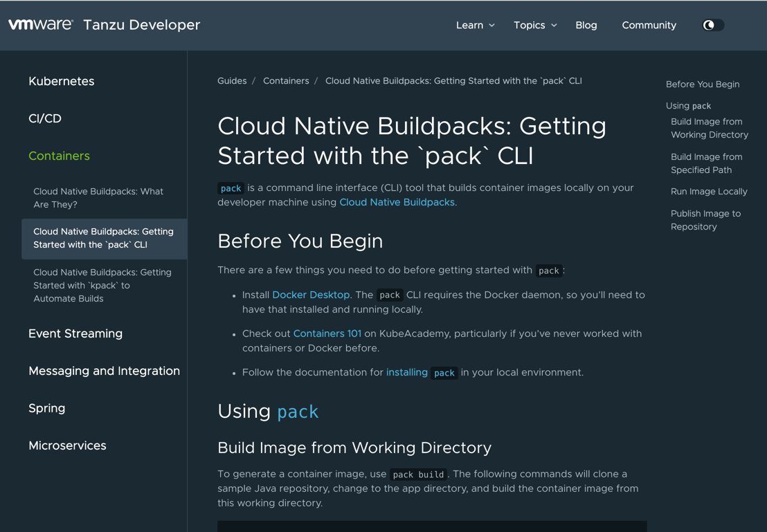Viewport: 767px width, 532px height.
Task: Jump to 'Build Image from Specified Path' in contents
Action: click(x=706, y=163)
